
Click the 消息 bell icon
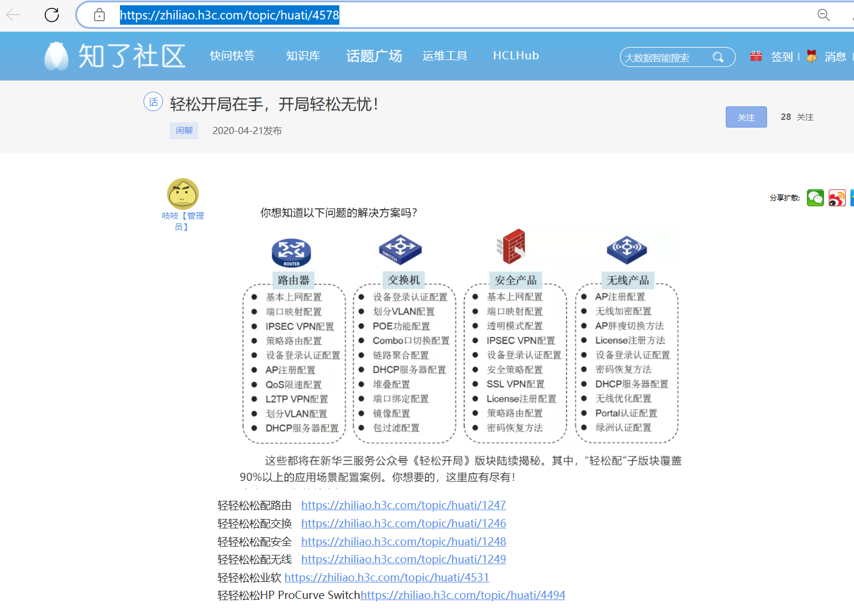(x=812, y=56)
